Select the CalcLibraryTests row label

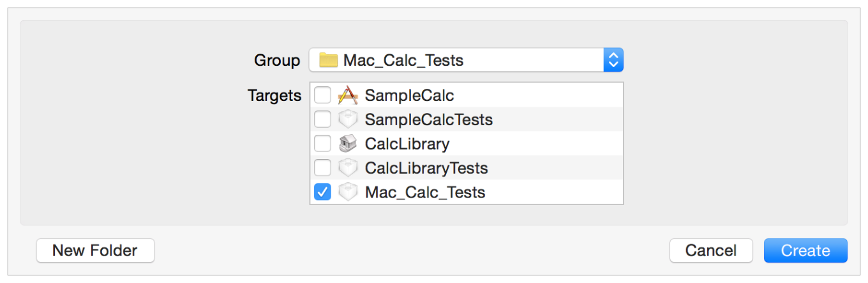(x=426, y=168)
